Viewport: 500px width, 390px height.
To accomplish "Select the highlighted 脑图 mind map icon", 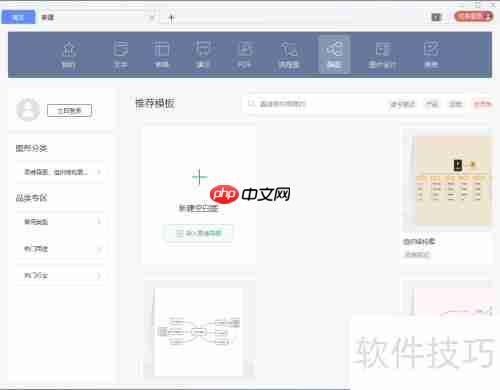I will coord(334,54).
